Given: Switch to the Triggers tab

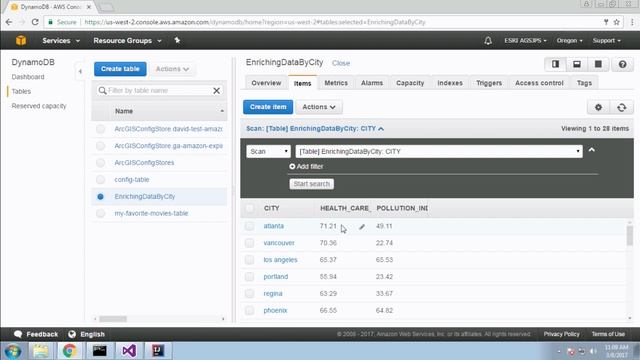Looking at the screenshot, I should click(x=489, y=83).
